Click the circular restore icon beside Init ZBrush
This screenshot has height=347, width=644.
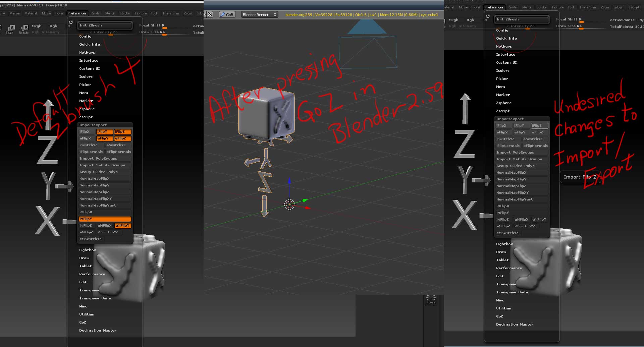tap(70, 22)
